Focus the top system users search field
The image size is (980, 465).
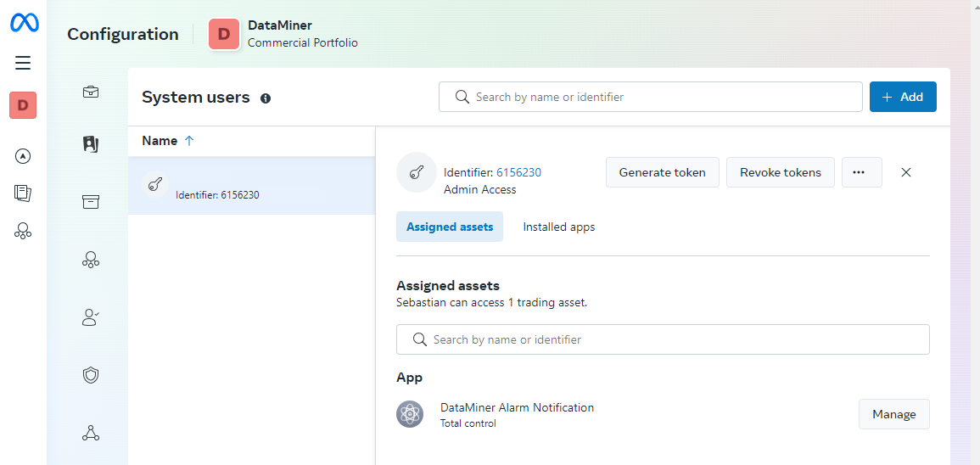pos(651,97)
